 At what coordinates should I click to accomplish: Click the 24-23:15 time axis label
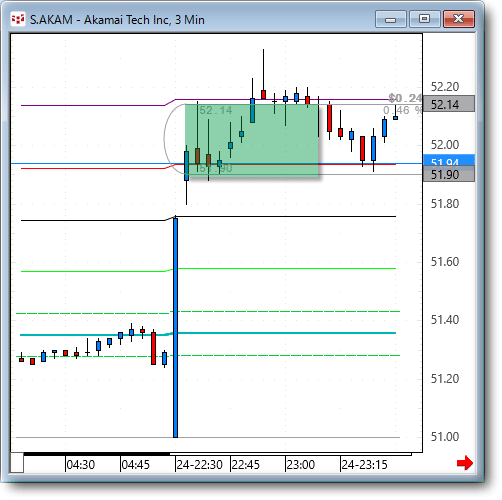pos(364,465)
